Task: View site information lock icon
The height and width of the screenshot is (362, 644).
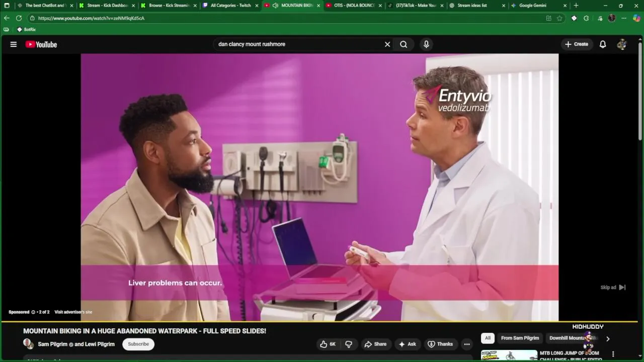Action: point(32,18)
